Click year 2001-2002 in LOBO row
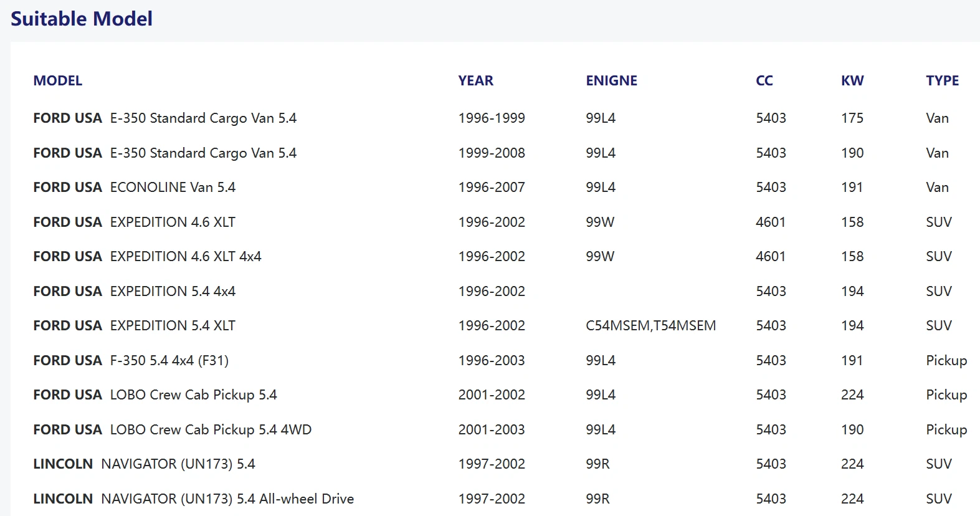The width and height of the screenshot is (980, 516). pos(492,394)
